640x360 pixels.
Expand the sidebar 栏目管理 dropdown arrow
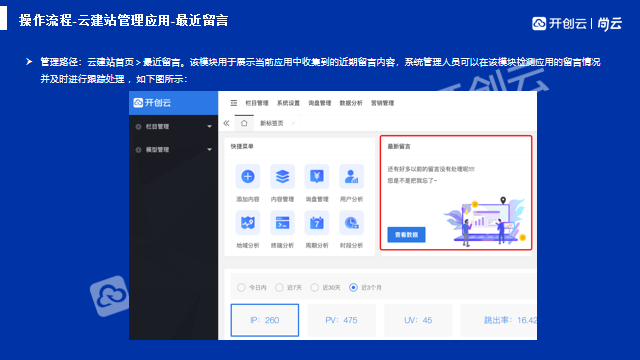[209, 127]
